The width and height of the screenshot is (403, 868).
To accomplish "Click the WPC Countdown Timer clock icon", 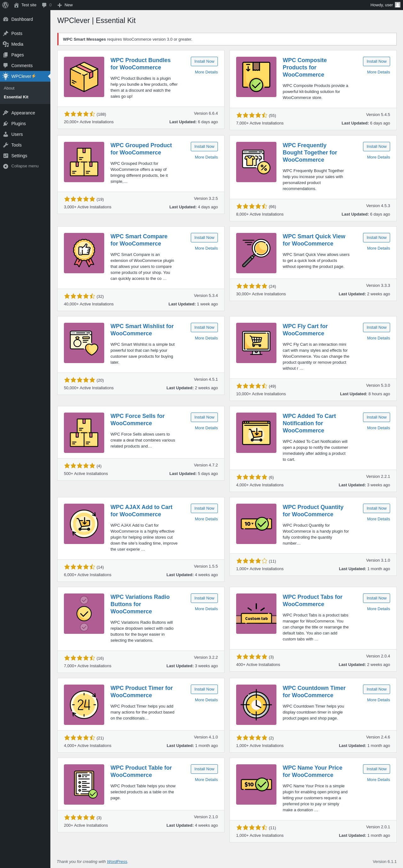I will [256, 705].
